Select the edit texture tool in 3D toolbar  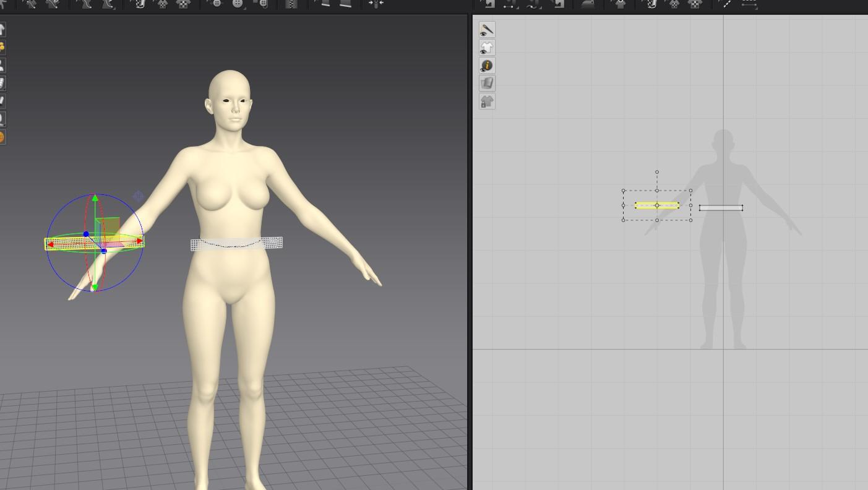click(140, 4)
